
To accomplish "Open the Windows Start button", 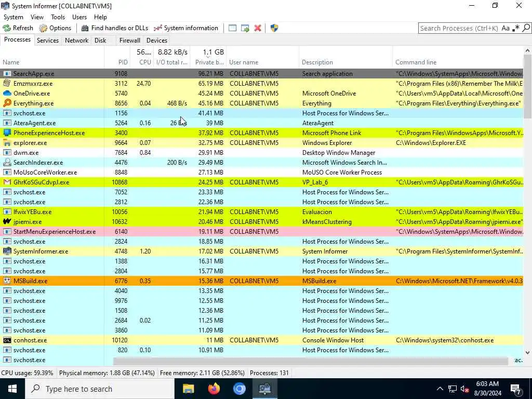I will coord(12,389).
